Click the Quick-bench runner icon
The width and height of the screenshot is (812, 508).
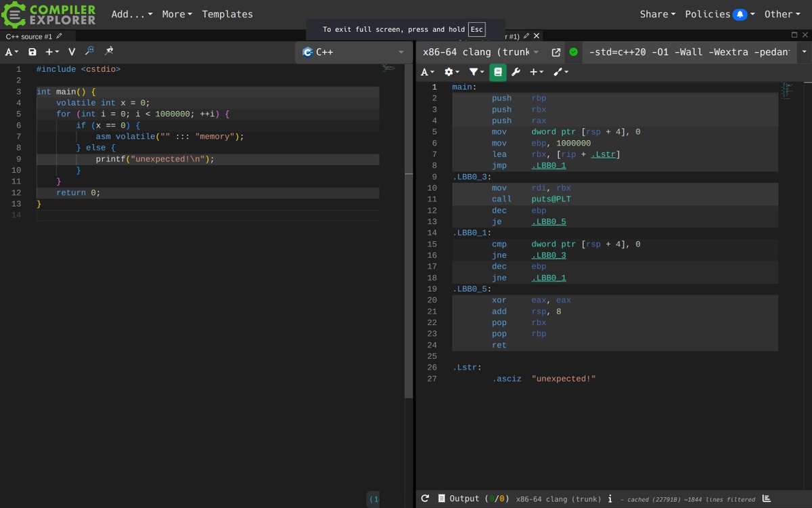[109, 51]
